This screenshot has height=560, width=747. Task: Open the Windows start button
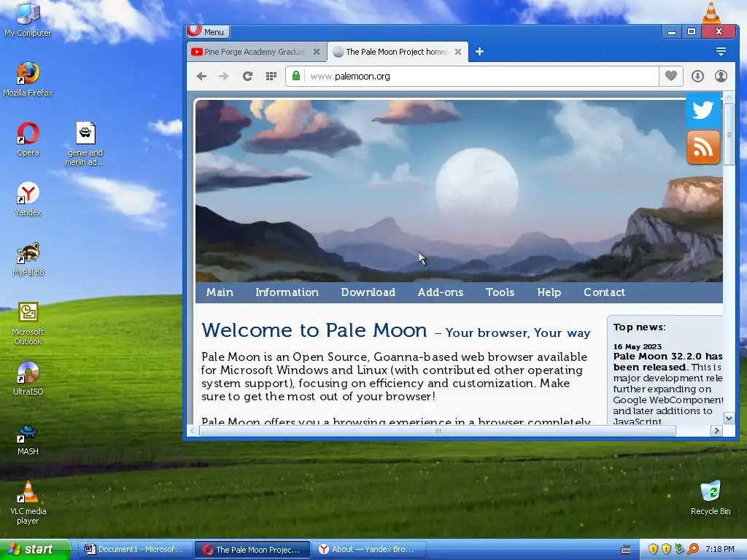coord(34,550)
